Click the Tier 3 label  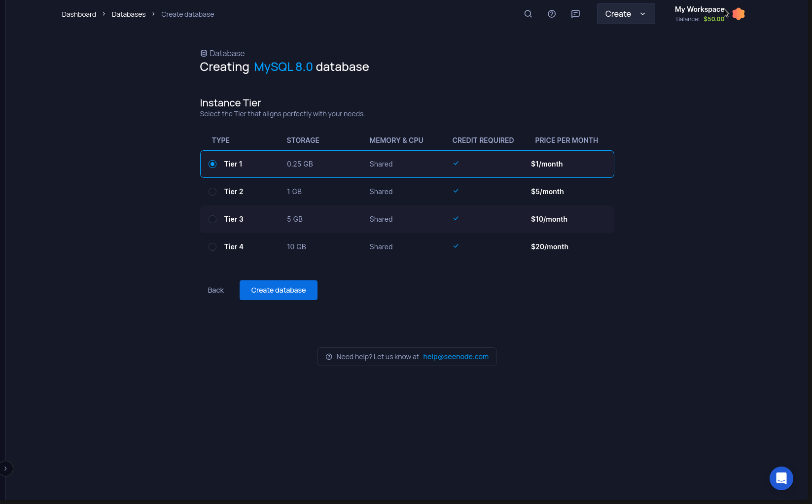point(234,219)
